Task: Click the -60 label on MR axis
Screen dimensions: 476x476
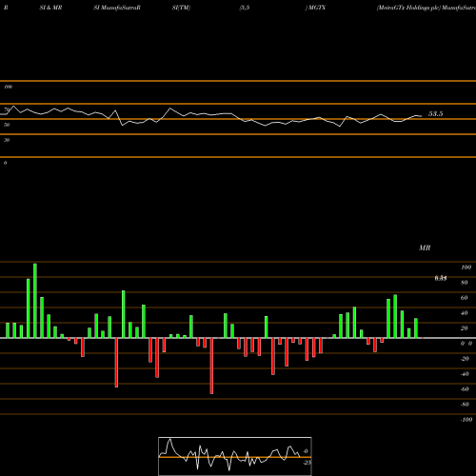Action: (x=465, y=389)
